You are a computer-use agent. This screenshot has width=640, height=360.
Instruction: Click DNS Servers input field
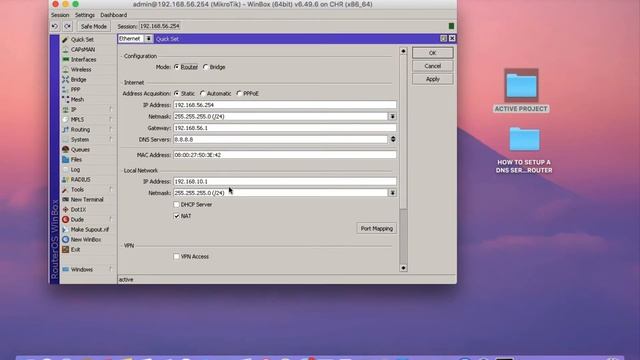coord(280,139)
